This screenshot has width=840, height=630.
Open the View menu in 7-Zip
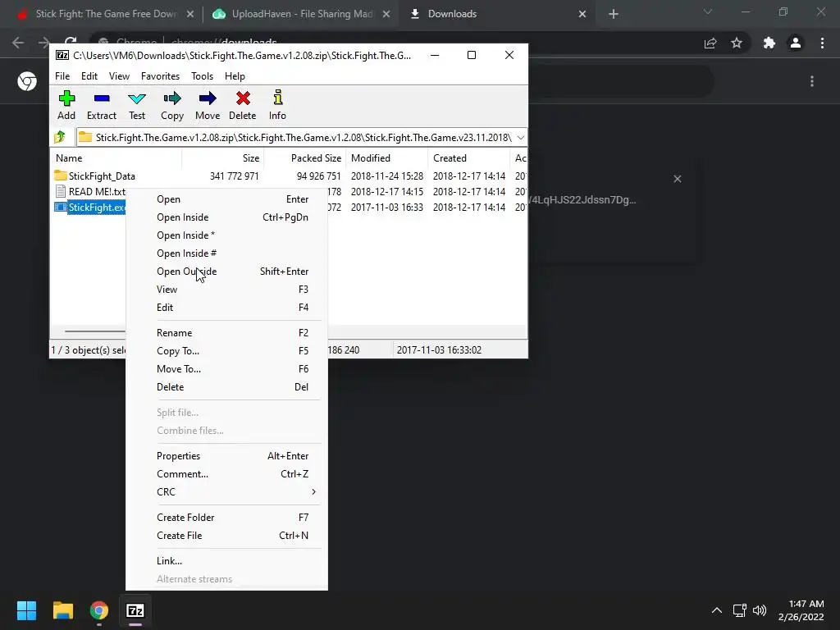pyautogui.click(x=119, y=76)
